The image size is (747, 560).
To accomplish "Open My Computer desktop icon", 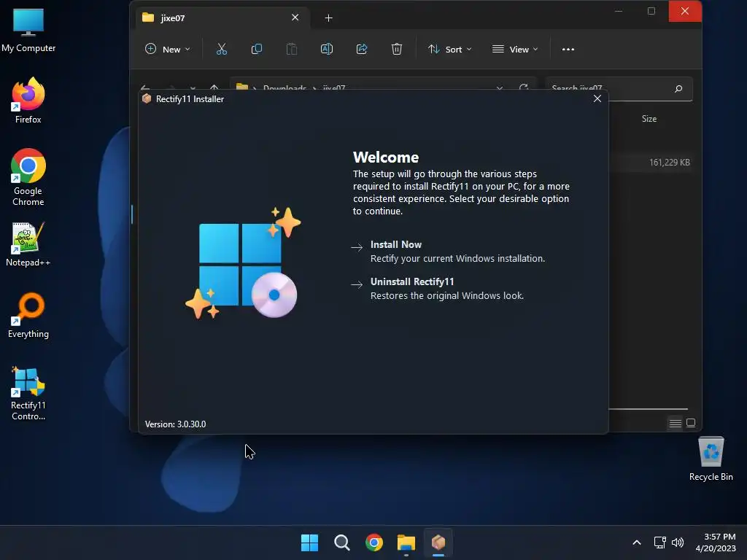I will tap(28, 30).
